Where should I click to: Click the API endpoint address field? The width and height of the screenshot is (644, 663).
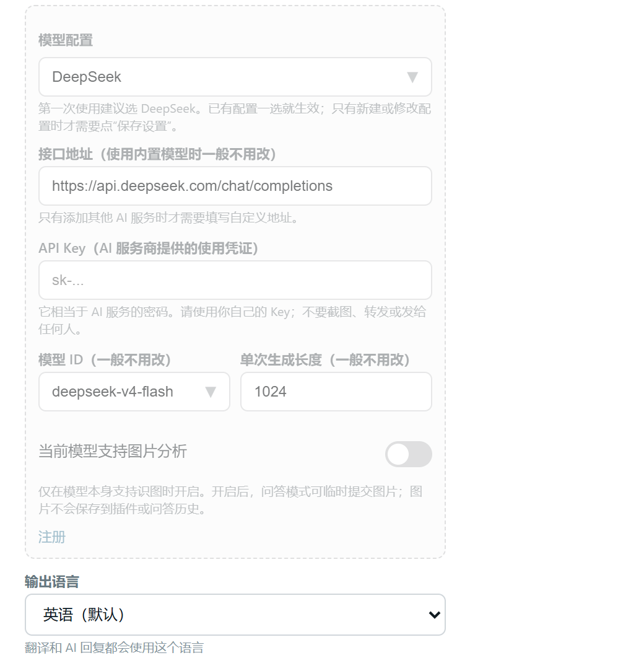tap(235, 186)
